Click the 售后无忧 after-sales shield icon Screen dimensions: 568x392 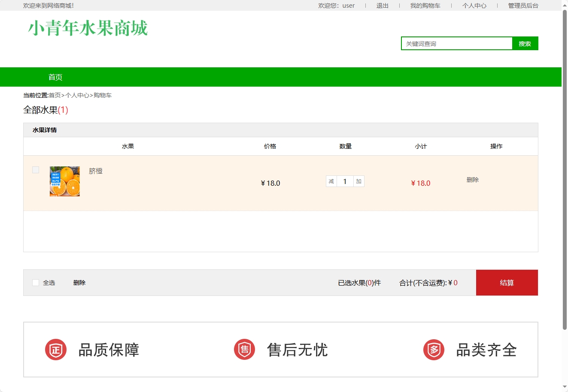pyautogui.click(x=244, y=350)
